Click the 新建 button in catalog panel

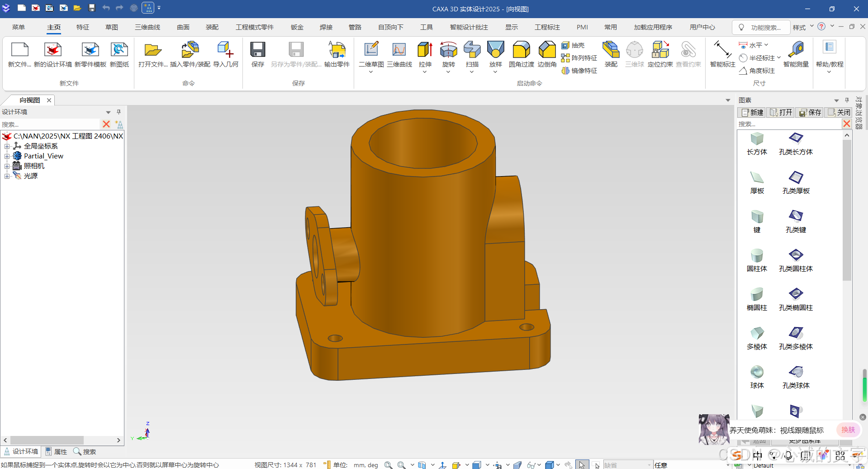752,112
